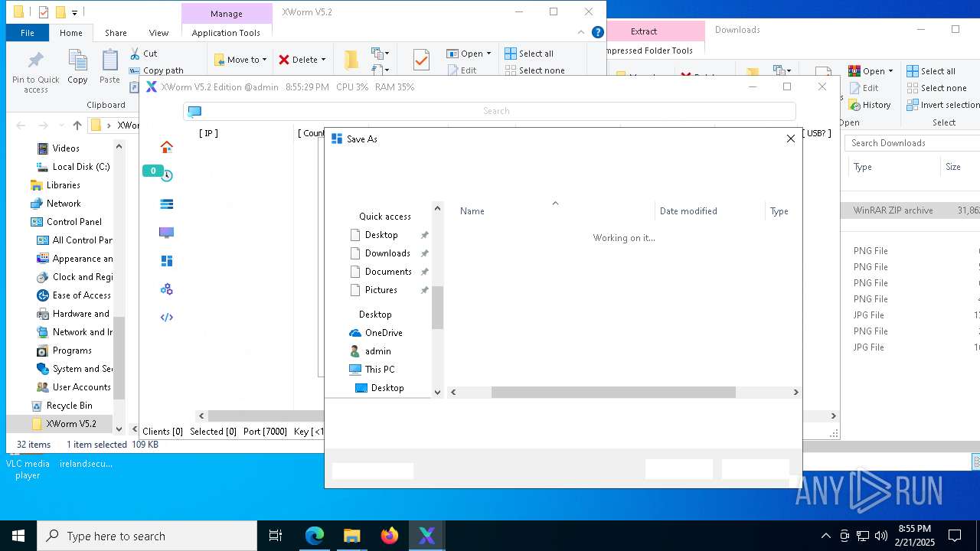Screen dimensions: 980x551
Task: Collapse the Explorer ribbon with the chevron
Action: [x=583, y=32]
